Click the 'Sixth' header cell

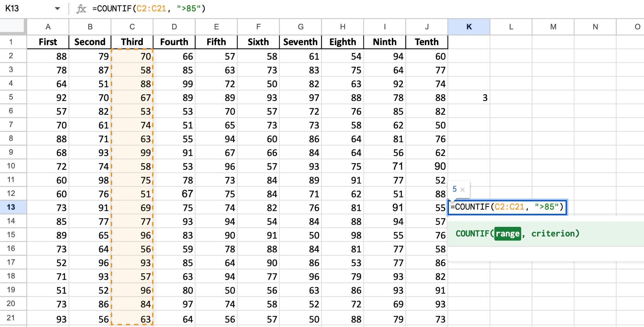258,42
